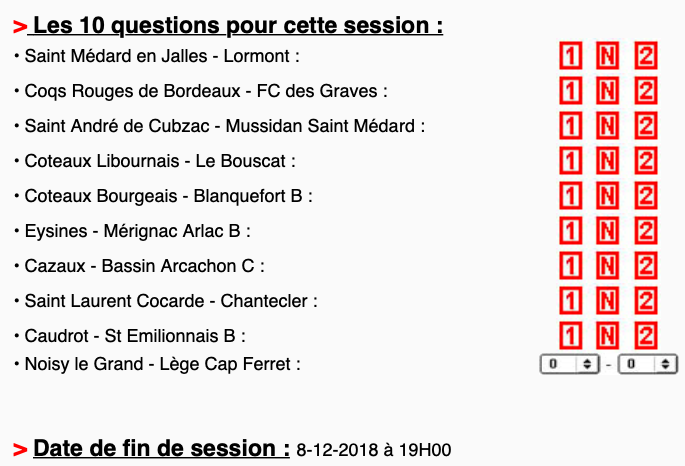Select 1 for Cazaux - Bassin Arcachon C
The image size is (685, 466).
coord(569,266)
